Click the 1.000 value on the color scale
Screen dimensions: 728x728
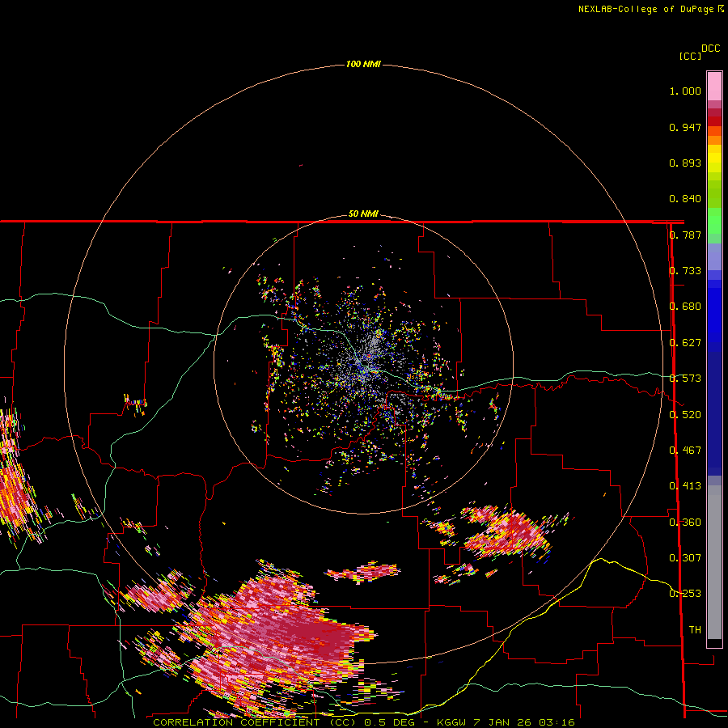point(685,91)
